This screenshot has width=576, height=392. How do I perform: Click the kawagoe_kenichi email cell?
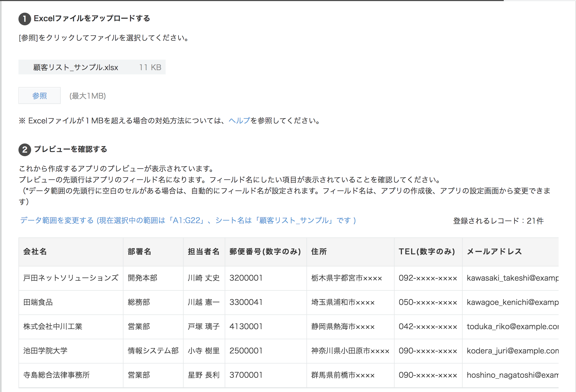coord(510,302)
